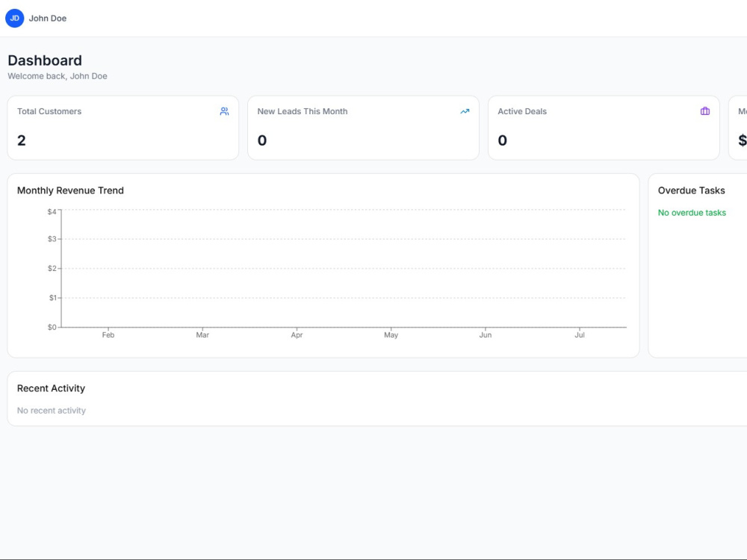Click the Overdue Tasks heading
This screenshot has height=560, width=747.
(x=691, y=190)
